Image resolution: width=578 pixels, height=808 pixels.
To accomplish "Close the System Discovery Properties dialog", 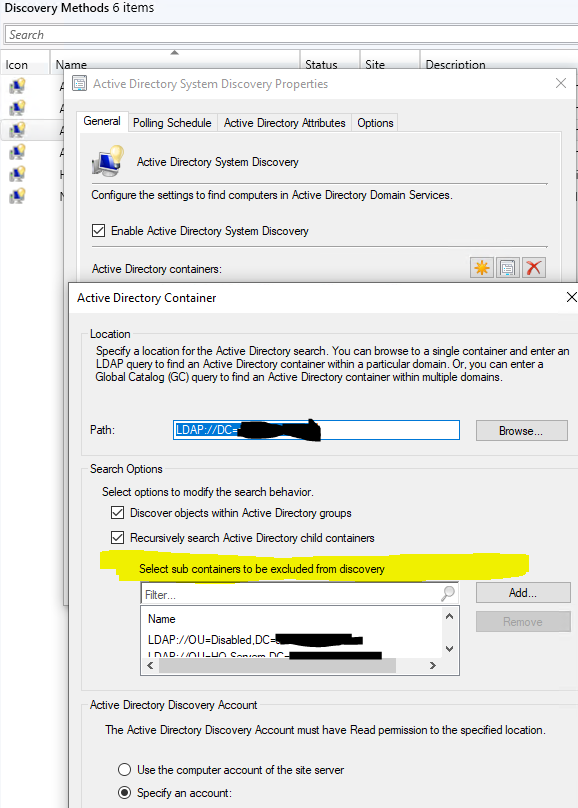I will pyautogui.click(x=561, y=83).
